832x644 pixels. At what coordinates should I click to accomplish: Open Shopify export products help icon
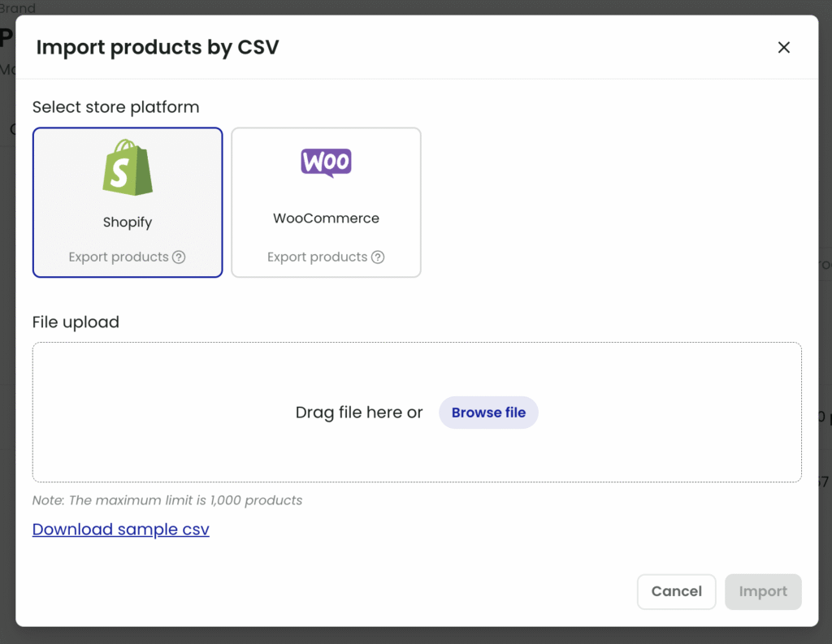coord(180,257)
